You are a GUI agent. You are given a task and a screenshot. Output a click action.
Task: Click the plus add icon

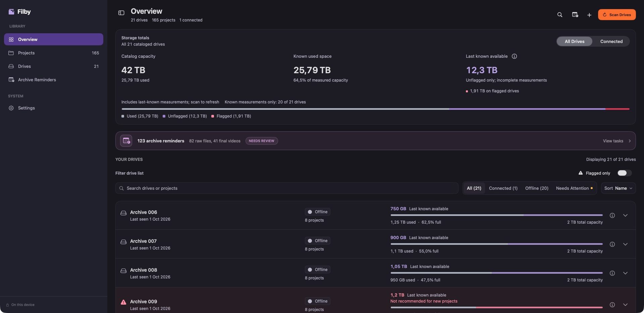[589, 15]
